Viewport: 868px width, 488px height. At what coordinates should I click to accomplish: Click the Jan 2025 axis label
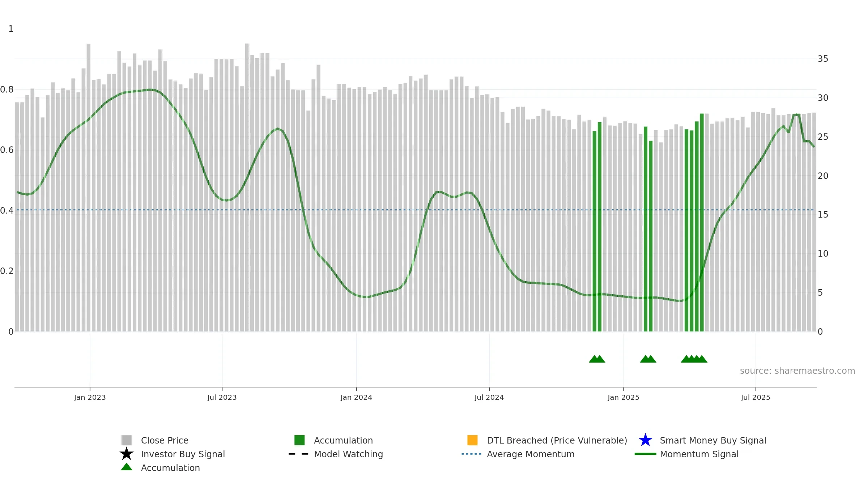click(x=624, y=398)
